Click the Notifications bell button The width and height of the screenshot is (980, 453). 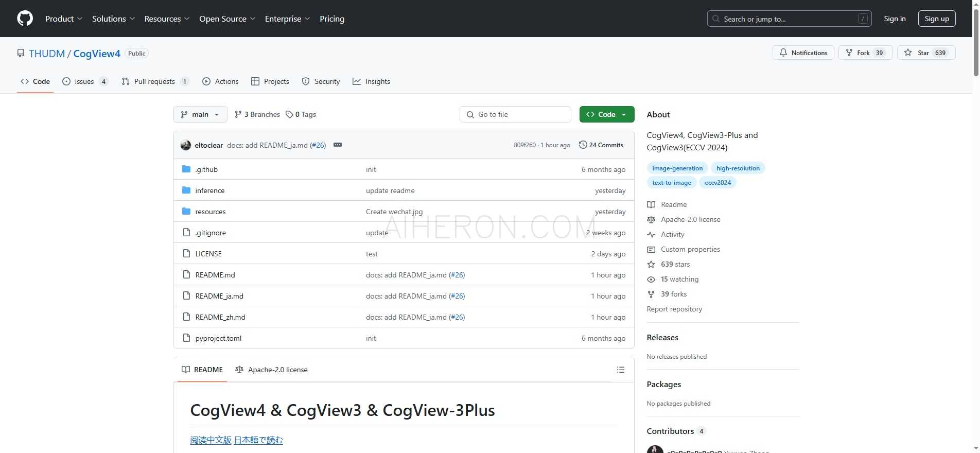(803, 53)
